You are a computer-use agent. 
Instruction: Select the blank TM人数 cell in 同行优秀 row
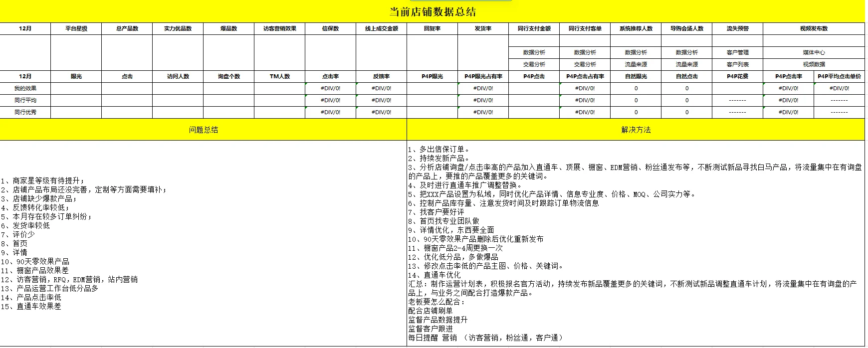pos(280,112)
